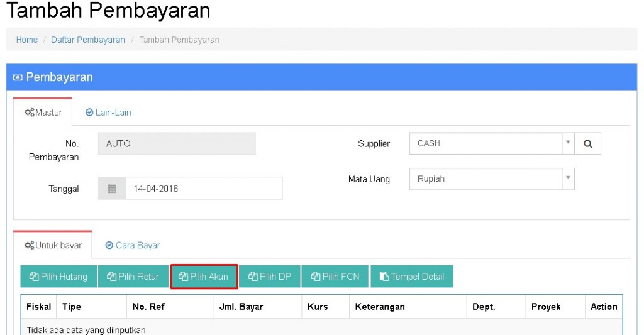Screen dimensions: 644x335
Task: Click 'Tidak ada data yang diinputkan' row
Action: [x=321, y=329]
